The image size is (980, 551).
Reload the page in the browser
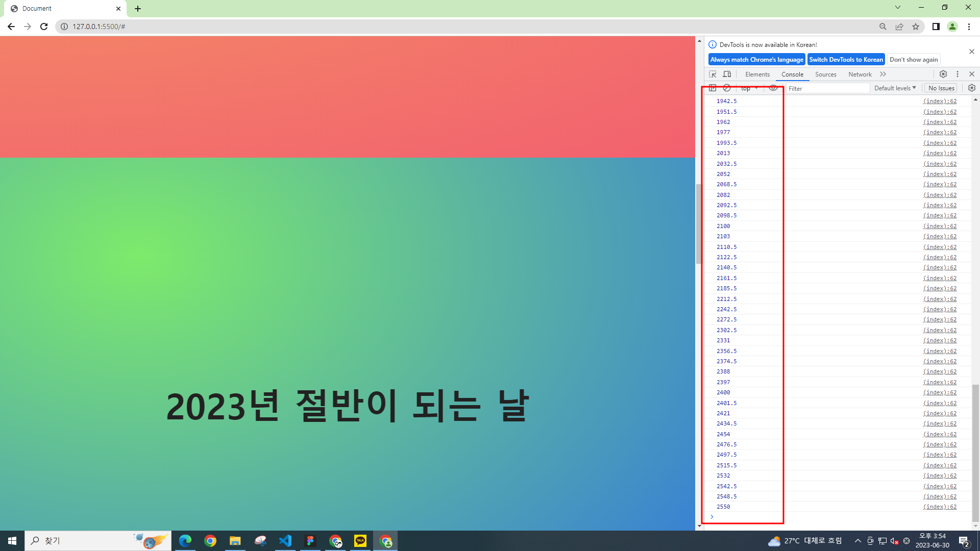pyautogui.click(x=44, y=27)
